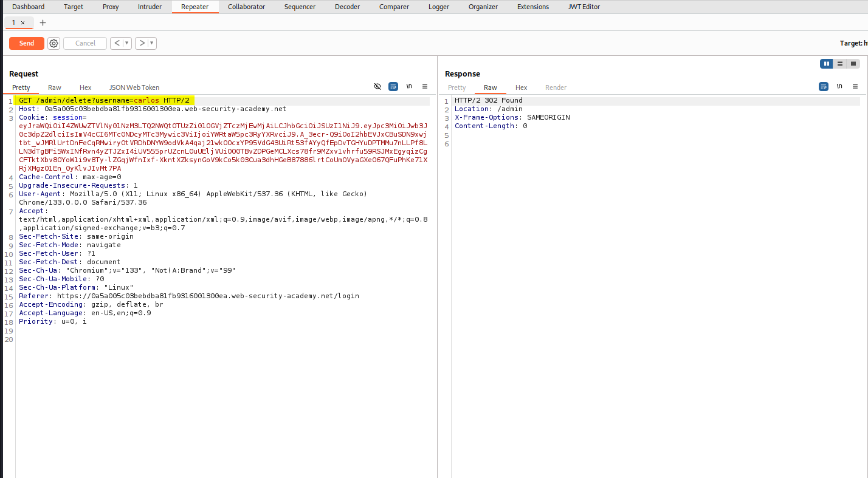
Task: Open the Intruder tab
Action: click(150, 7)
